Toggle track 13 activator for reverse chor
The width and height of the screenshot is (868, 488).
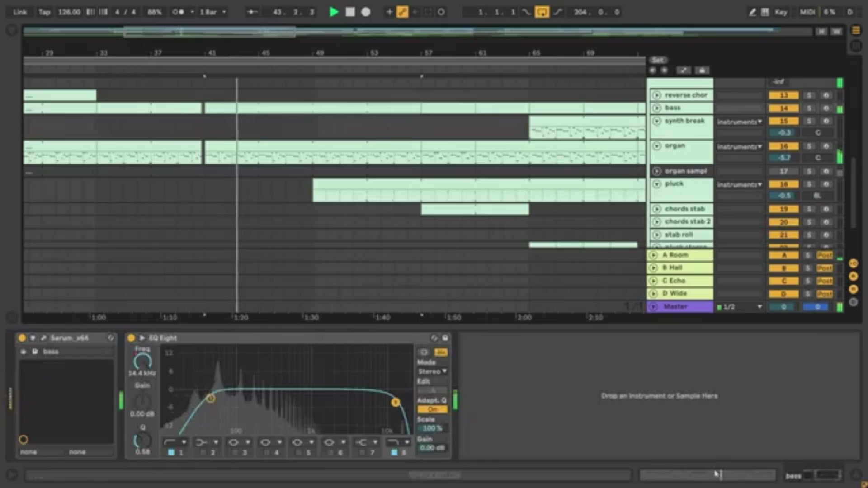point(783,95)
